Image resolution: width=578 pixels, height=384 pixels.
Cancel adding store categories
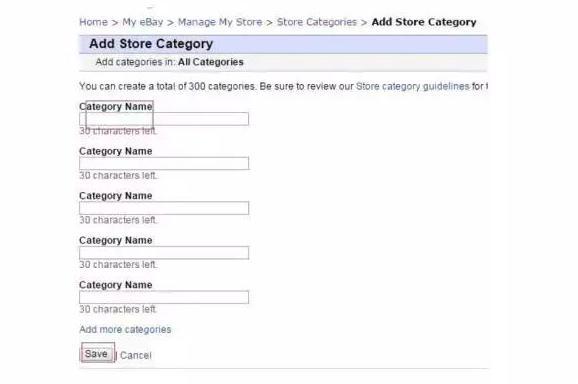point(136,356)
